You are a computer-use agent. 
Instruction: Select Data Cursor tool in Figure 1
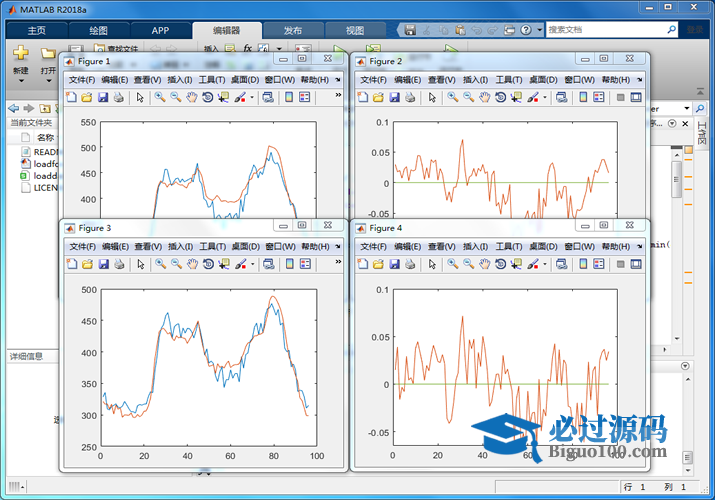pos(223,97)
